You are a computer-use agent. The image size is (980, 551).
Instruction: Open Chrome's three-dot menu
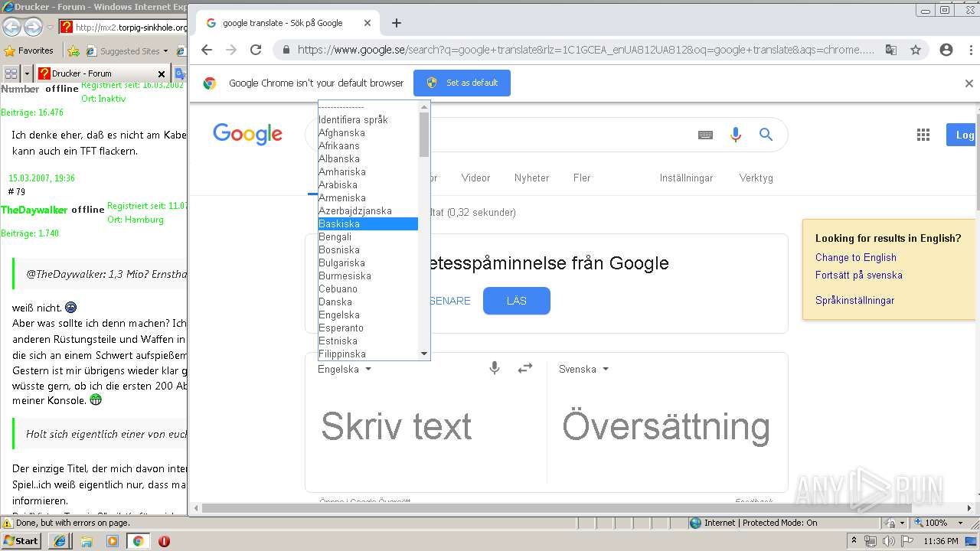pos(970,50)
